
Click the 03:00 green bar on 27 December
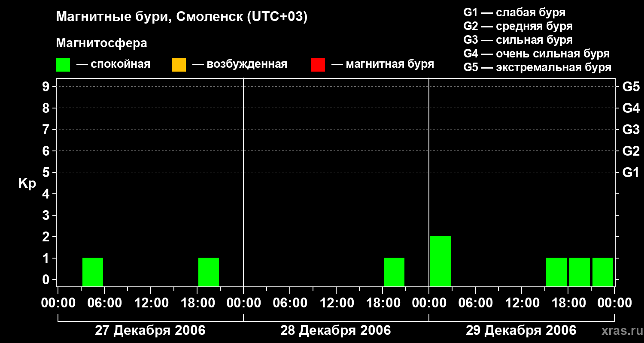(93, 272)
